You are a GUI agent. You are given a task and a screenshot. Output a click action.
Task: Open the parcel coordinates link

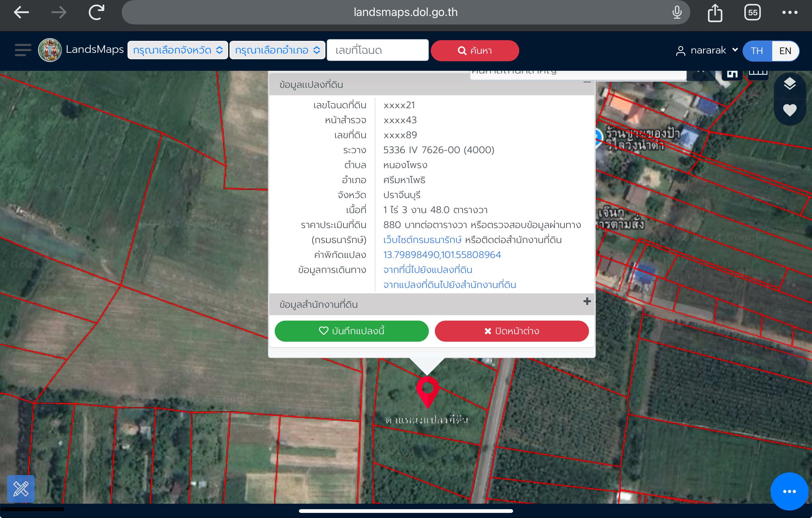coord(442,255)
